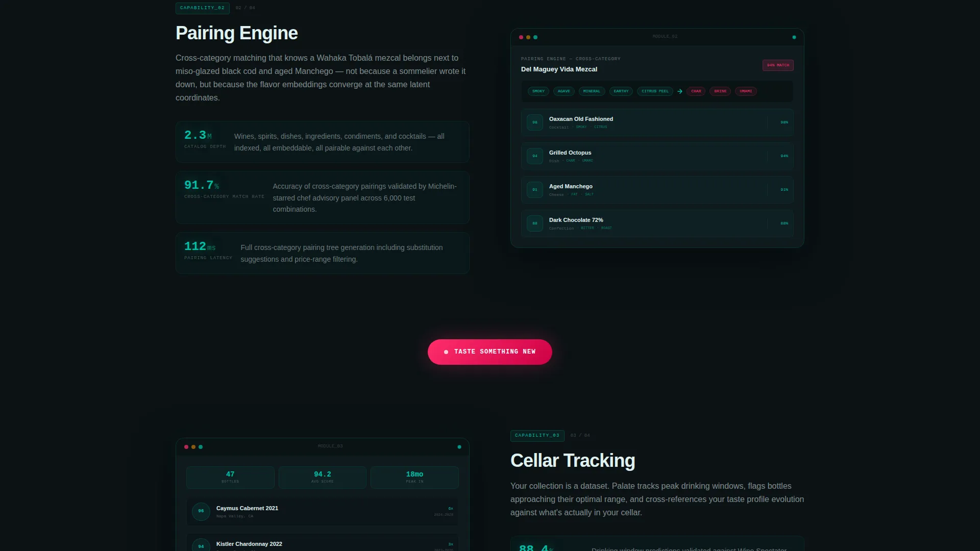This screenshot has width=980, height=551.
Task: Select the CITRUS PEEL flavor tag
Action: pyautogui.click(x=655, y=91)
